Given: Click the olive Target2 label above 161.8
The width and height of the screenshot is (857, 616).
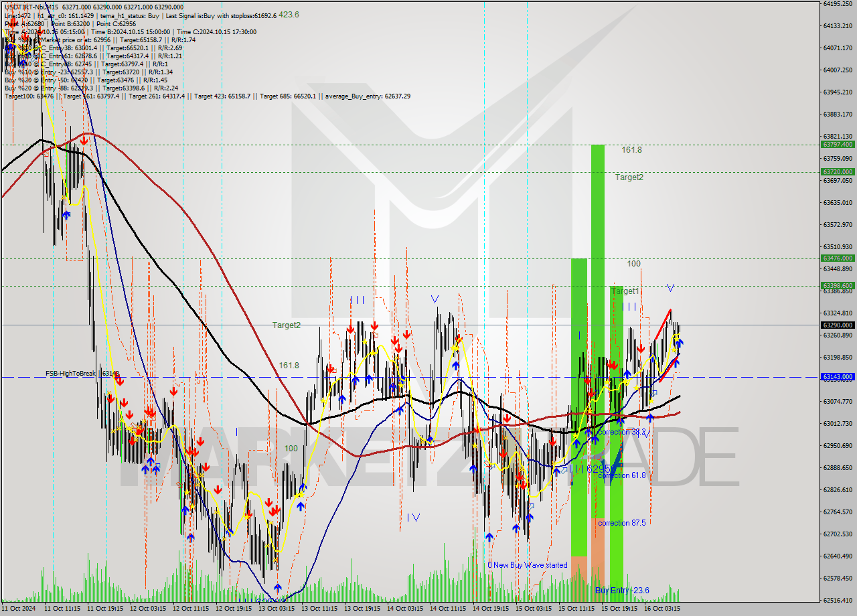Looking at the screenshot, I should [x=287, y=325].
